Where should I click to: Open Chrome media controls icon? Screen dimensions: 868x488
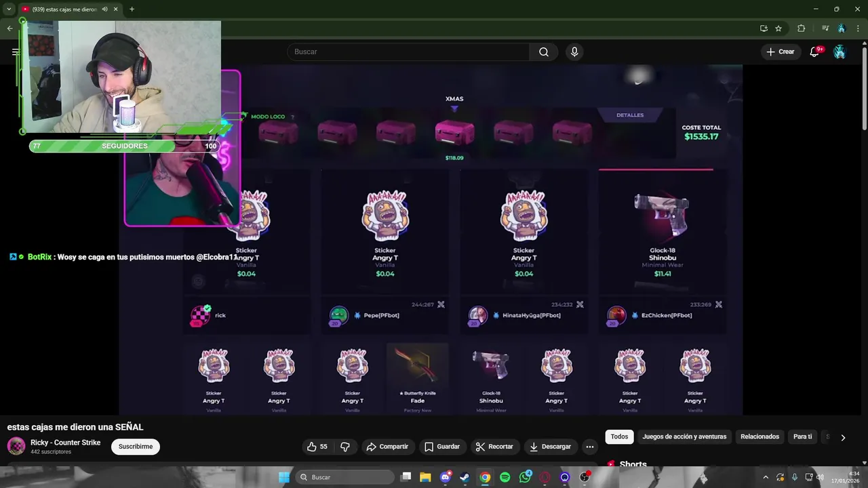coord(825,28)
